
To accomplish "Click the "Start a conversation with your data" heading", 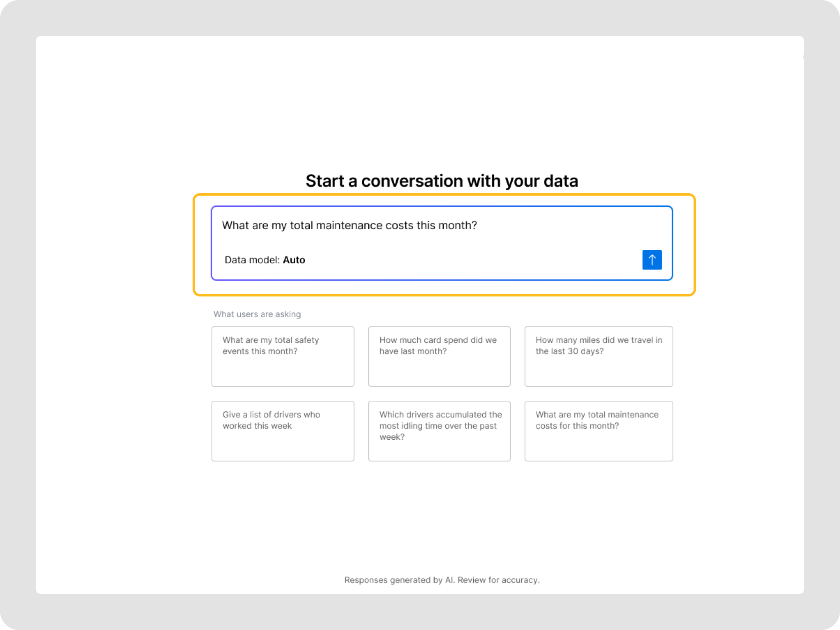I will tap(442, 181).
